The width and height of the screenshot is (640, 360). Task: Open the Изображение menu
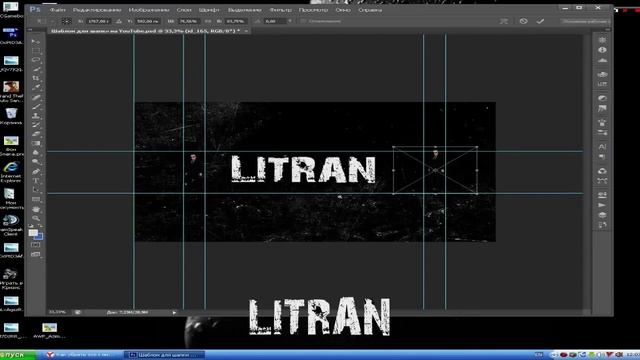149,9
